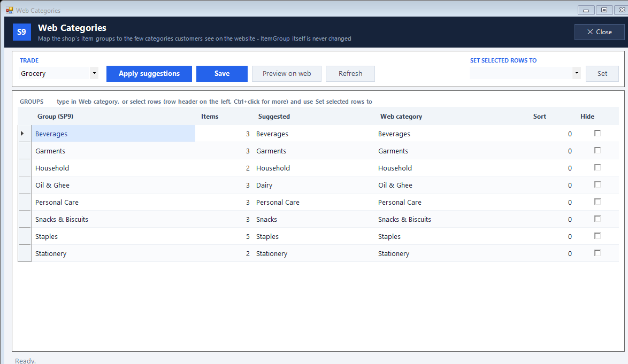This screenshot has height=364, width=628.
Task: Sort by Suggested column header
Action: 313,117
